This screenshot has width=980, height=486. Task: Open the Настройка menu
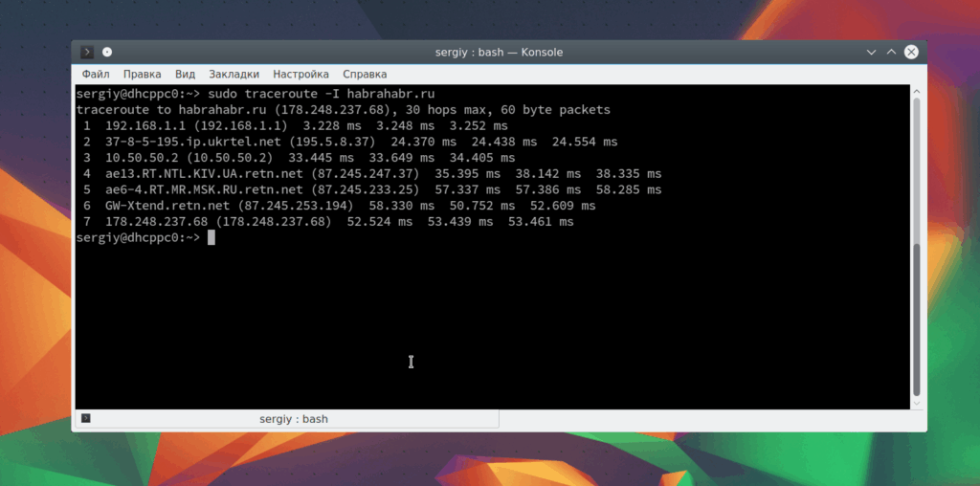pyautogui.click(x=301, y=75)
